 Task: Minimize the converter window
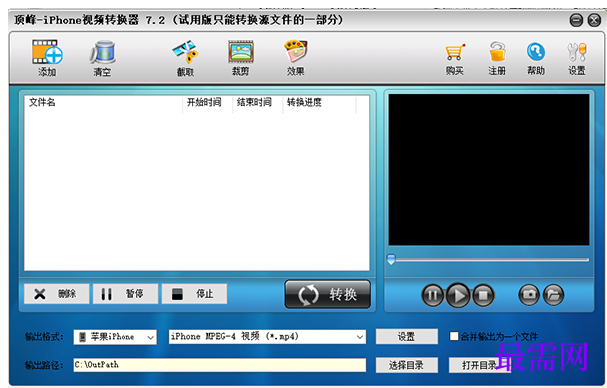click(x=576, y=20)
